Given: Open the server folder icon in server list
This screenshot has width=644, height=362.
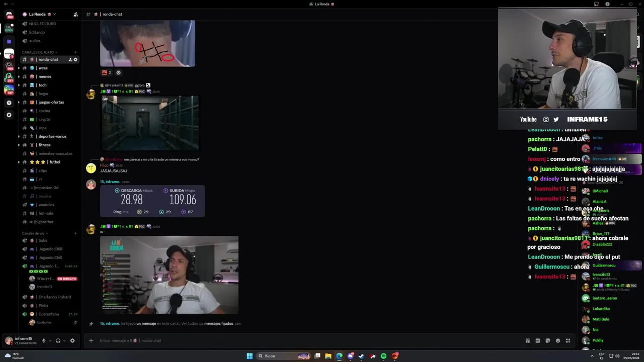Looking at the screenshot, I should [x=9, y=41].
